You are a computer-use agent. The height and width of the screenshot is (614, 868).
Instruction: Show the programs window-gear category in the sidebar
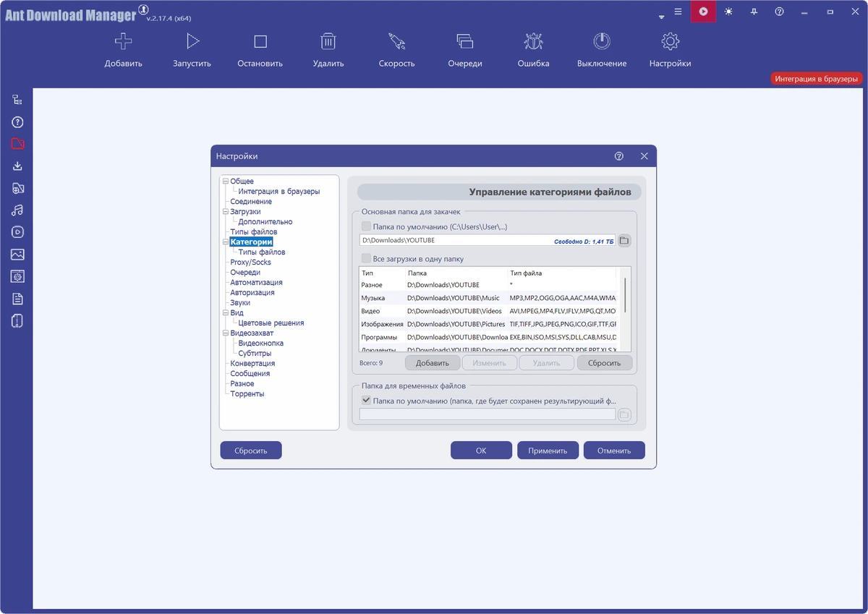17,276
